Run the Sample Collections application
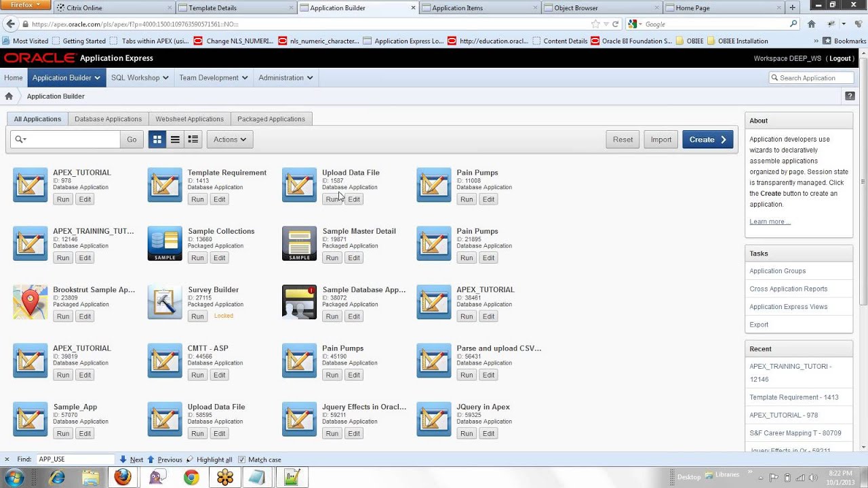868x488 pixels. (197, 258)
